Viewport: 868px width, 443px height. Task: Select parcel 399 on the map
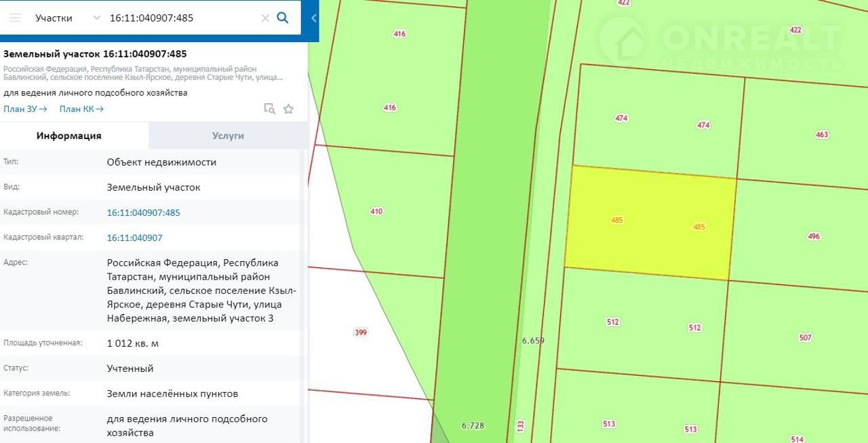(363, 332)
